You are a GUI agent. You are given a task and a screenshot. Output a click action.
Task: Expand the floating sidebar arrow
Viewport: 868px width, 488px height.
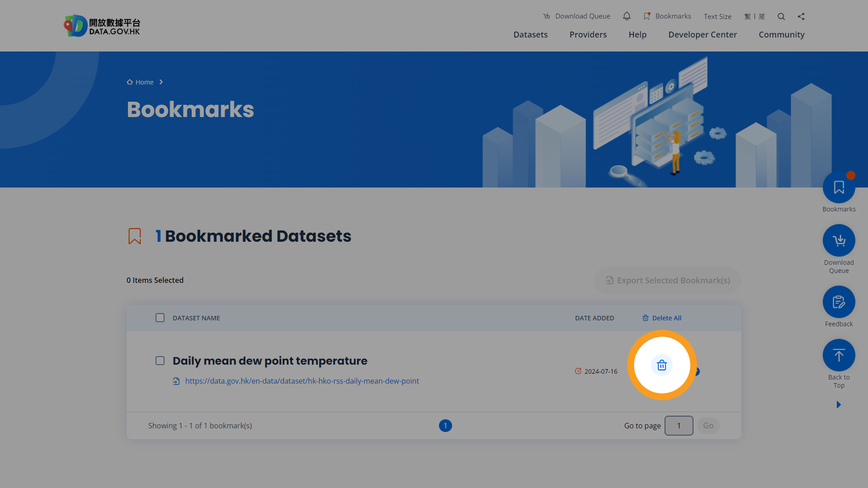coord(839,404)
